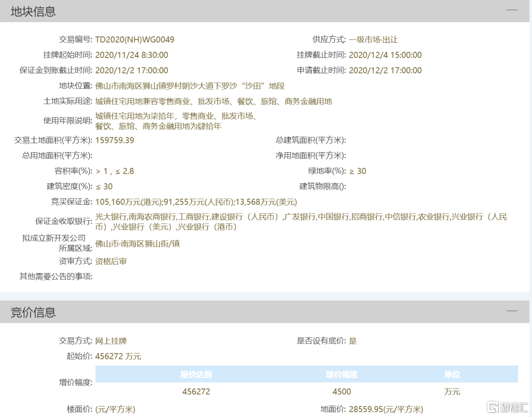Click the 佛山市南海区狮山镇罗村 land location text
The image size is (532, 417).
tap(190, 86)
